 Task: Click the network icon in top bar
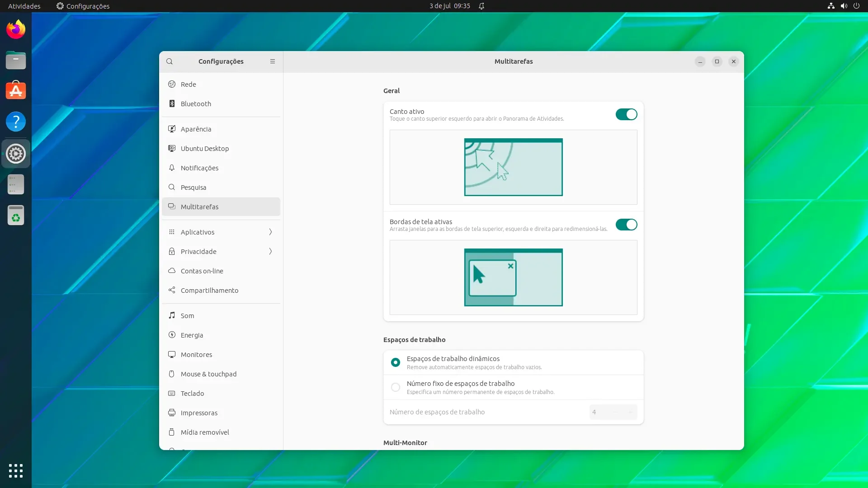[x=831, y=6]
